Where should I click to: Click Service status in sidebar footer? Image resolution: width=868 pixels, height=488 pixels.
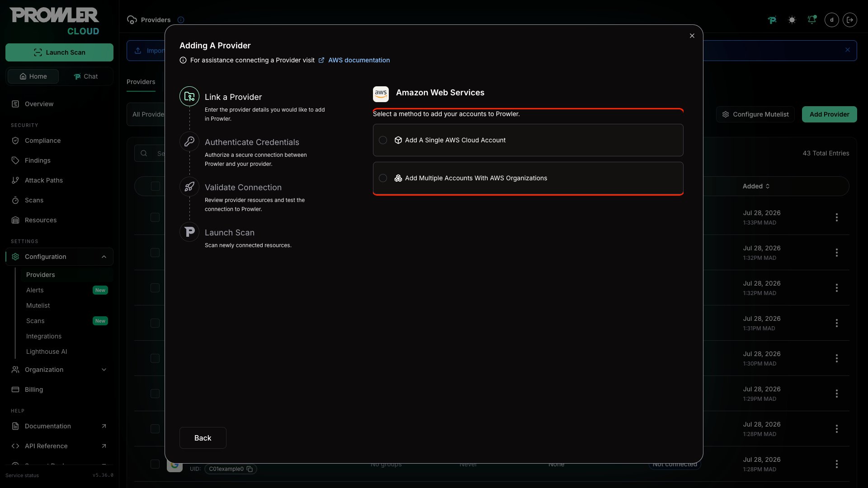click(x=22, y=475)
